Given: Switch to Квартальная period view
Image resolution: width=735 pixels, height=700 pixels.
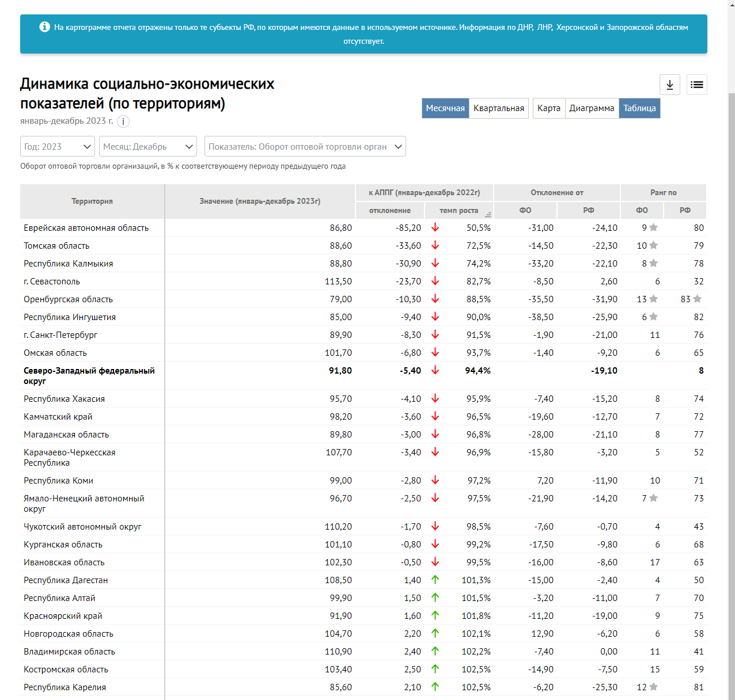Looking at the screenshot, I should pos(498,108).
